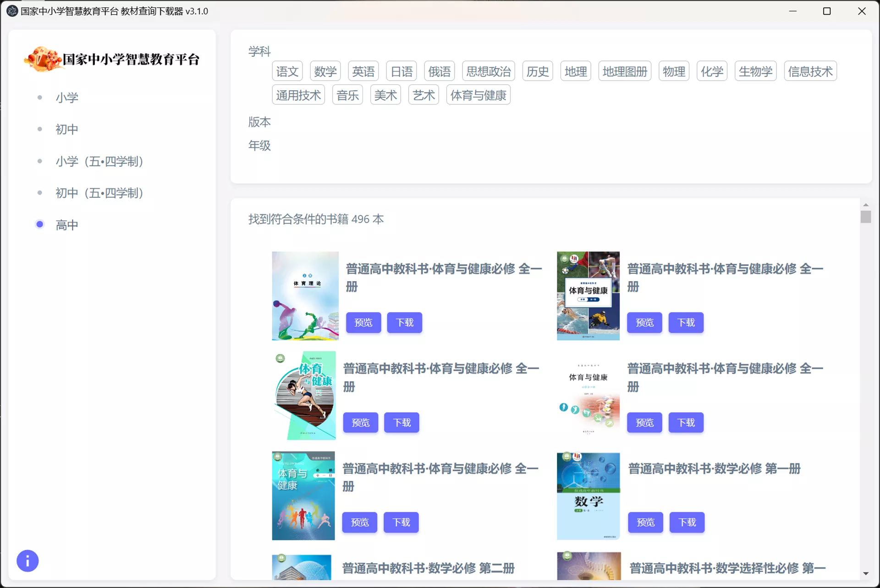Click the swimming-themed textbook cover
Viewport: 880px width, 588px height.
[588, 296]
